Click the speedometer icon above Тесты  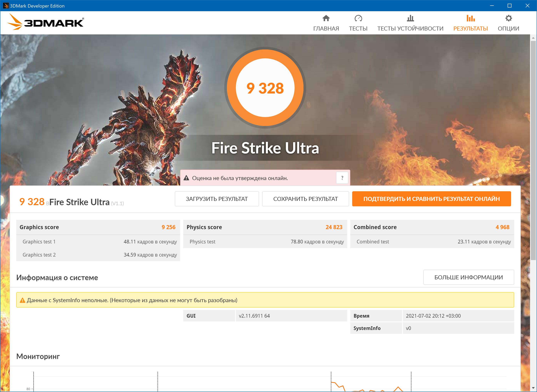tap(358, 18)
